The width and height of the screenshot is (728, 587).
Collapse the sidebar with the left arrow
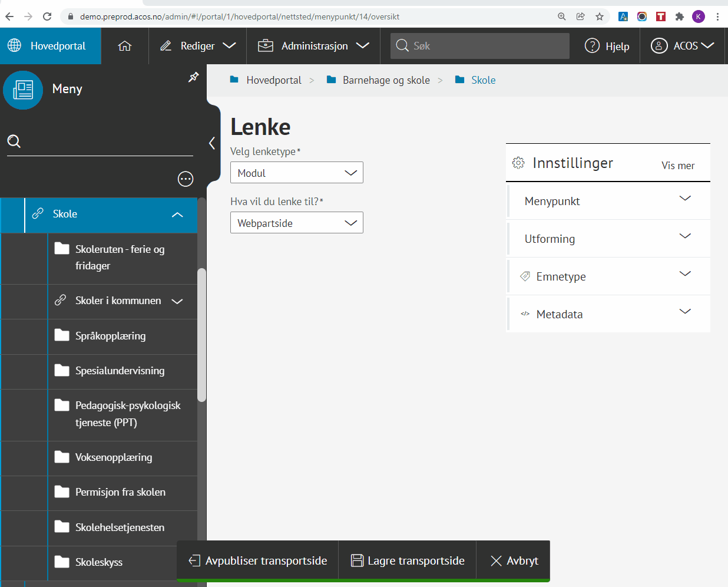[212, 143]
